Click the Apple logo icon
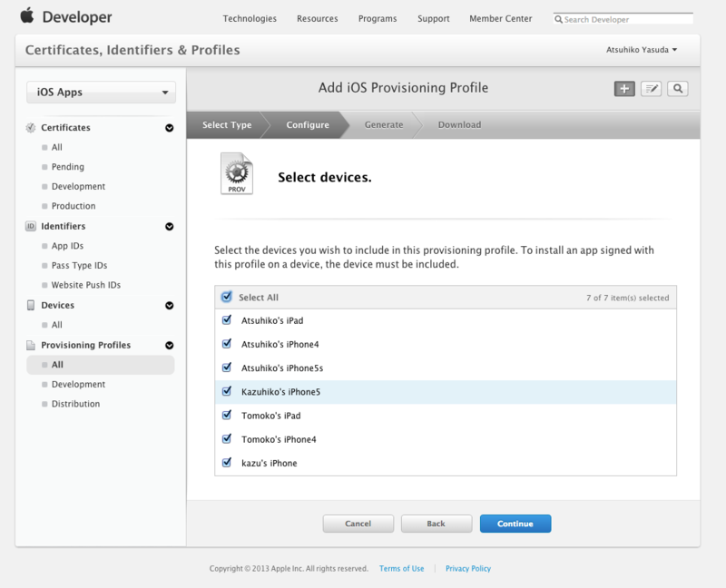Viewport: 726px width, 588px height. 27,15
